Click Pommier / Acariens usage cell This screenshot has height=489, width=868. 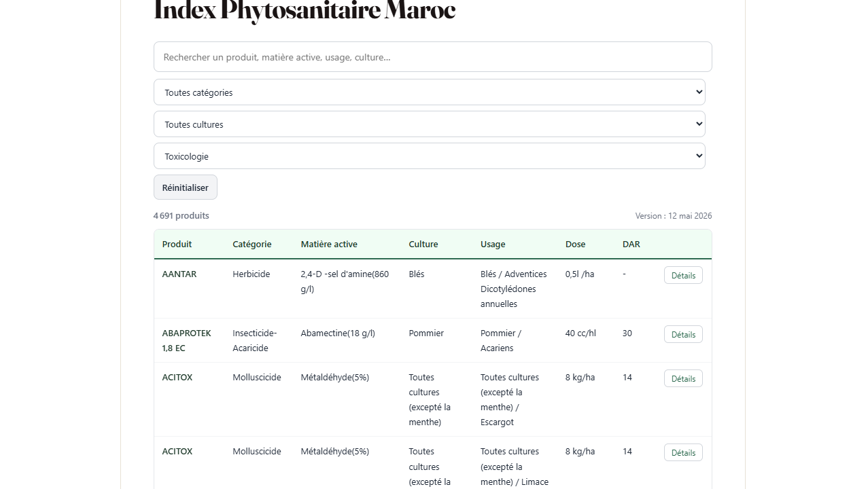[x=501, y=340]
